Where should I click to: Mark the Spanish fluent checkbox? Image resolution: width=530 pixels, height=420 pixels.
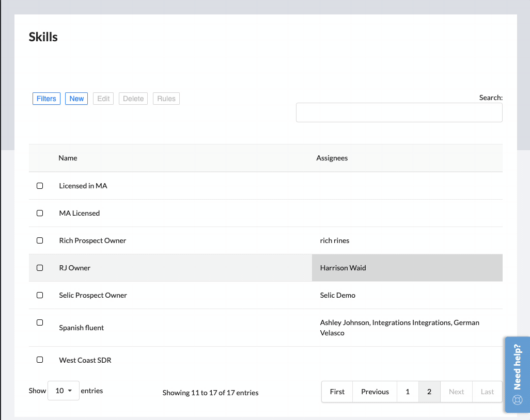[40, 322]
